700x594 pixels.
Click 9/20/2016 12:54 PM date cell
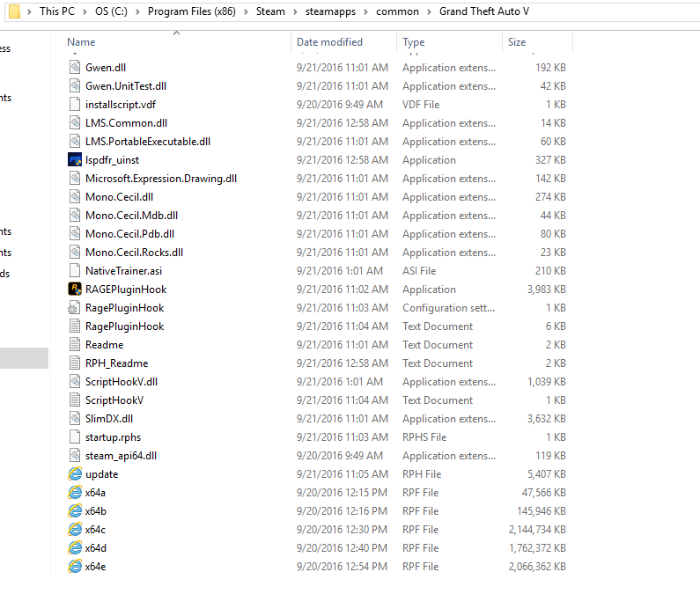pyautogui.click(x=342, y=567)
